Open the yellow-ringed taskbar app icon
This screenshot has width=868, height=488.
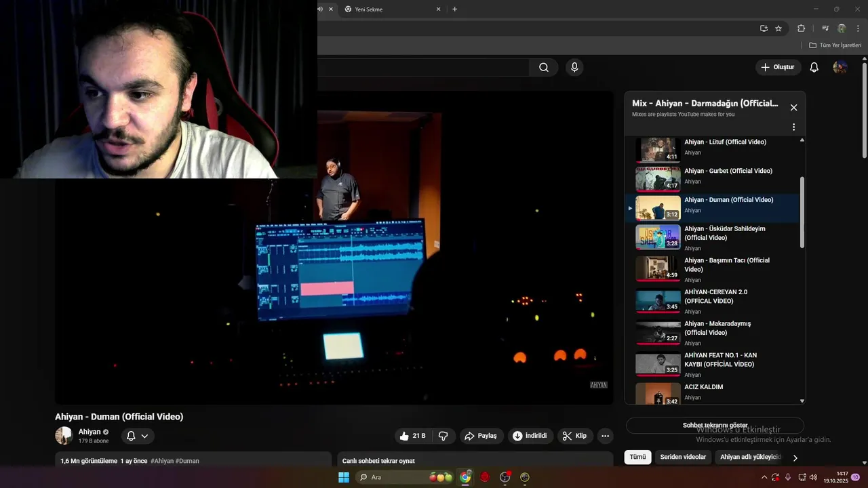pyautogui.click(x=525, y=477)
